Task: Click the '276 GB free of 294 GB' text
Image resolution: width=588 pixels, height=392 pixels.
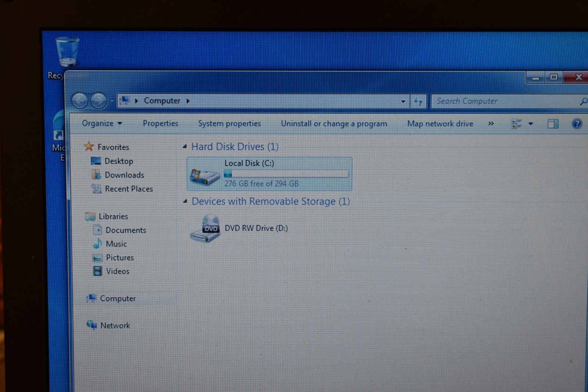Action: [x=262, y=183]
